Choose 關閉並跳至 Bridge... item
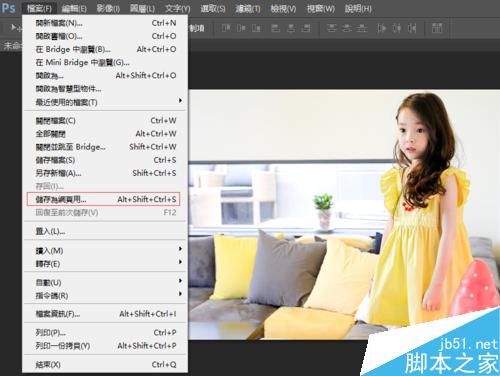 click(x=105, y=147)
